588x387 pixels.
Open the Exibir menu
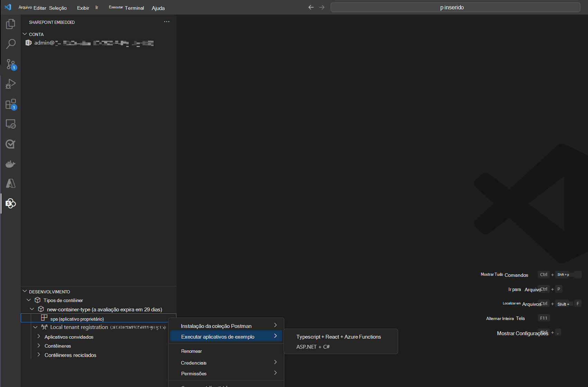tap(83, 8)
